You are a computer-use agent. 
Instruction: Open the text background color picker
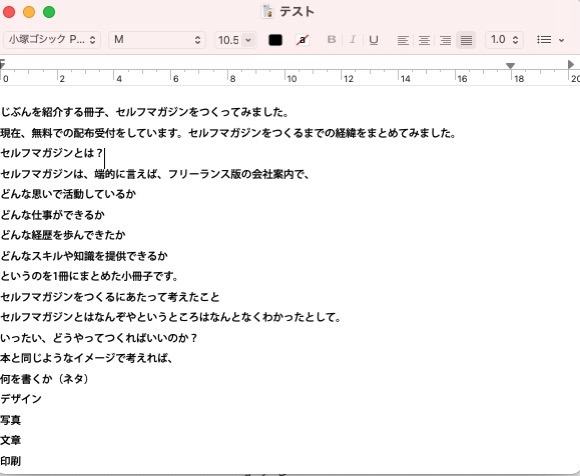click(302, 40)
